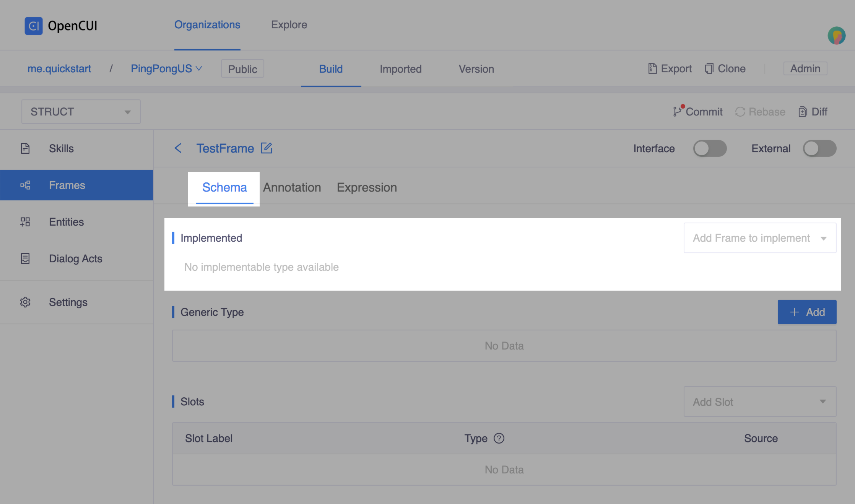Viewport: 855px width, 504px height.
Task: Click the back arrow beside TestFrame
Action: tap(178, 148)
